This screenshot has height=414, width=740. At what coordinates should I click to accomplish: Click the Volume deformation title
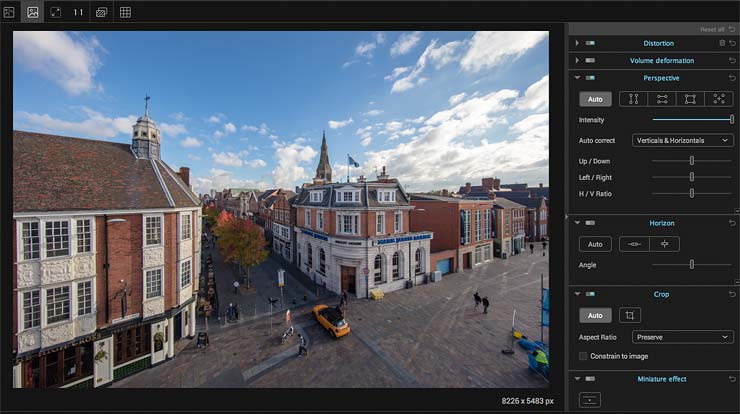(x=662, y=60)
